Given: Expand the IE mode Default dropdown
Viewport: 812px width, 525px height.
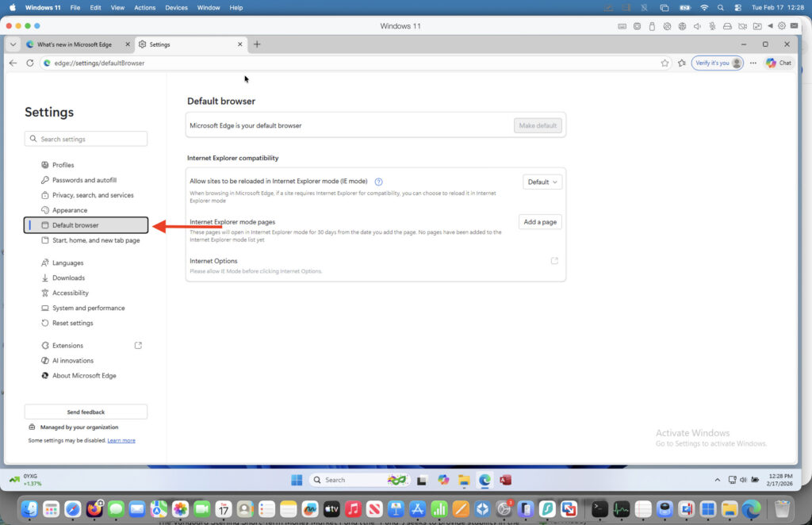Looking at the screenshot, I should [542, 182].
